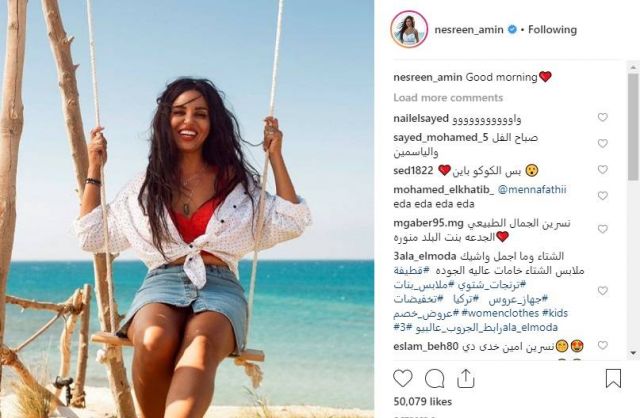This screenshot has height=418, width=640.
Task: Save post with the bookmark icon
Action: (x=613, y=378)
